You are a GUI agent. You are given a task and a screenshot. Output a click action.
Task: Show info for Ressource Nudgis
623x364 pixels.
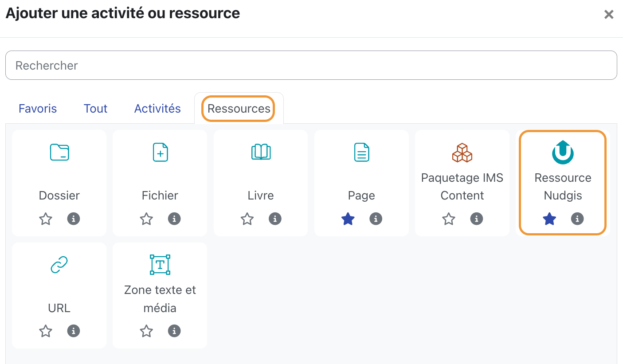[x=577, y=219]
